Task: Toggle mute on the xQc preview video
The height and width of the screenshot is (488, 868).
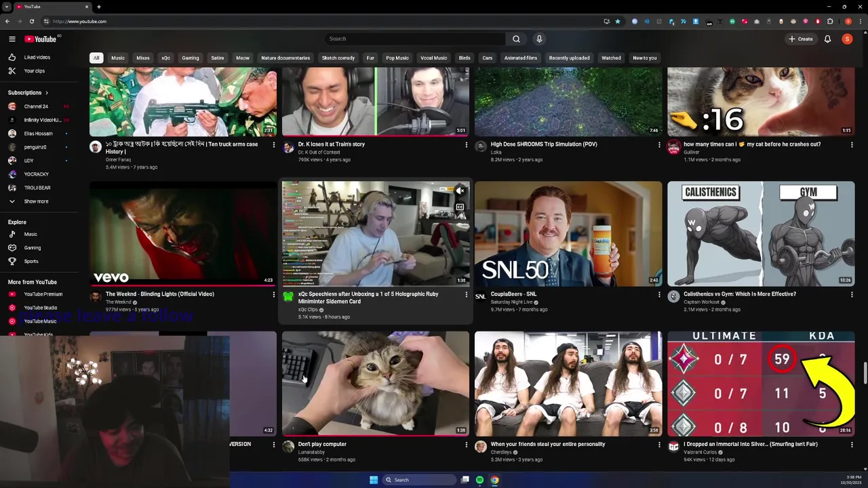Action: pyautogui.click(x=460, y=190)
